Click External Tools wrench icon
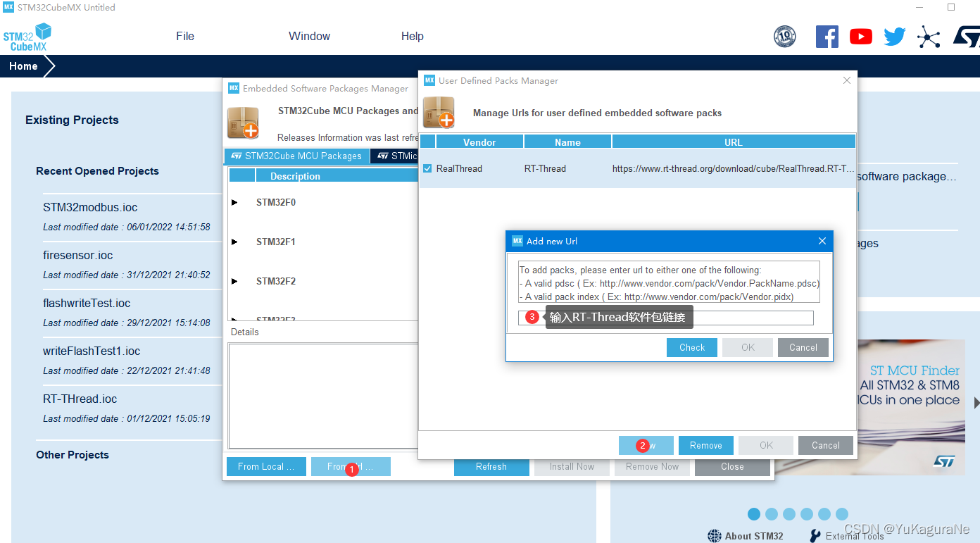This screenshot has height=543, width=980. (815, 536)
